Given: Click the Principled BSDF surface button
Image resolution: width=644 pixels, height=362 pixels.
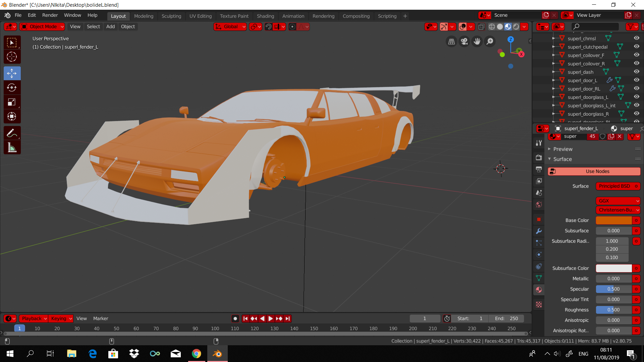Looking at the screenshot, I should pyautogui.click(x=614, y=186).
